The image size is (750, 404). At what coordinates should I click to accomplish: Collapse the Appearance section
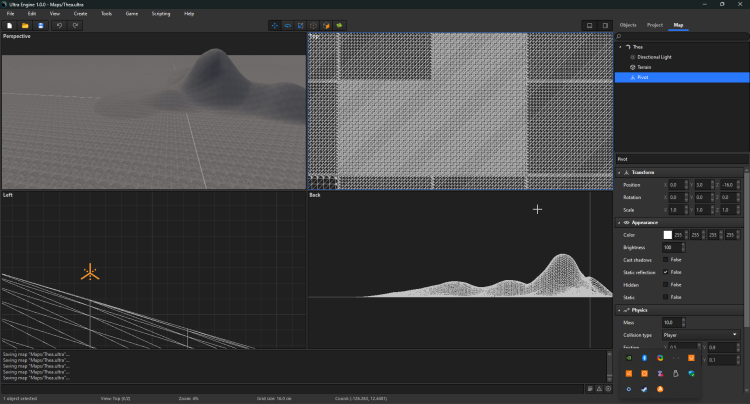point(619,222)
